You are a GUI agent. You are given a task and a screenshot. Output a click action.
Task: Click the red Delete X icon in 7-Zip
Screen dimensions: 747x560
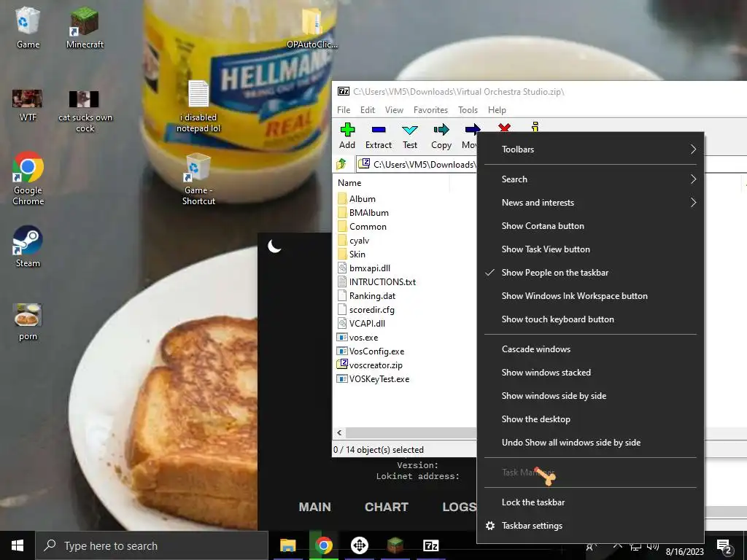pos(504,127)
